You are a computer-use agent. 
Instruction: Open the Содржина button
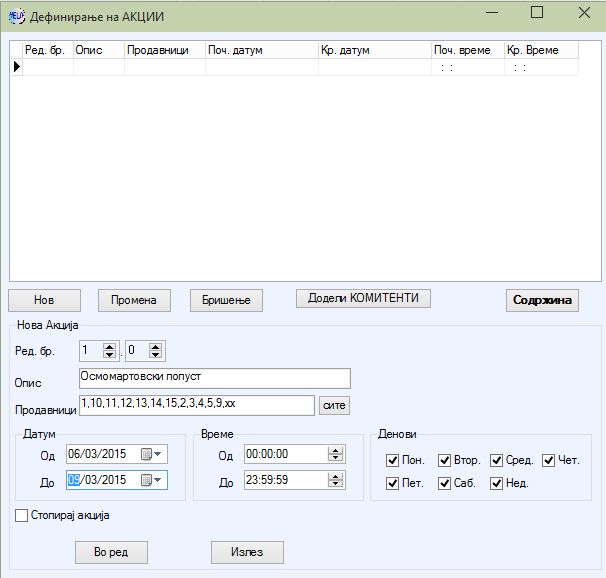click(x=542, y=300)
